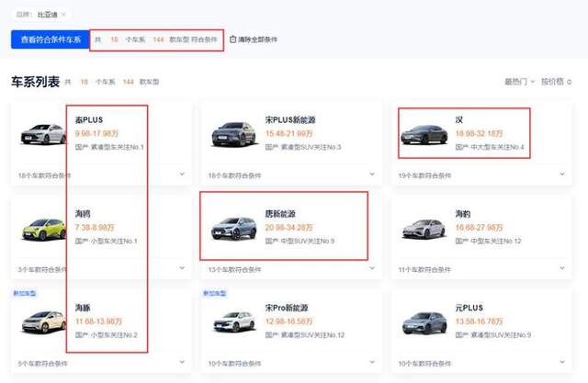Image resolution: width=588 pixels, height=383 pixels.
Task: Expand the 宋PLUS新能源 matching models chevron
Action: point(372,174)
